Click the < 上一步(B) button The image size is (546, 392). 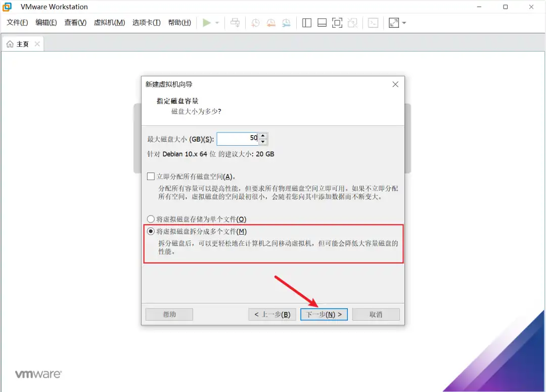(272, 314)
